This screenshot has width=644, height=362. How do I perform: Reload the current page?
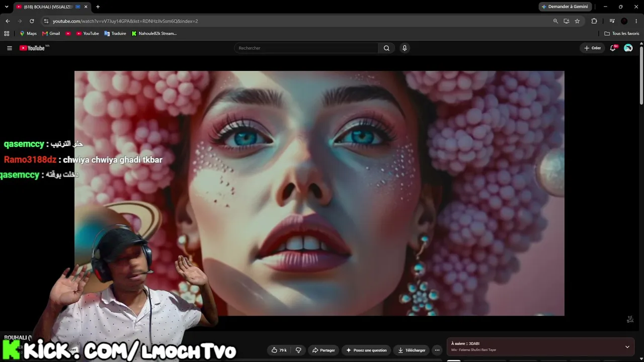tap(32, 21)
